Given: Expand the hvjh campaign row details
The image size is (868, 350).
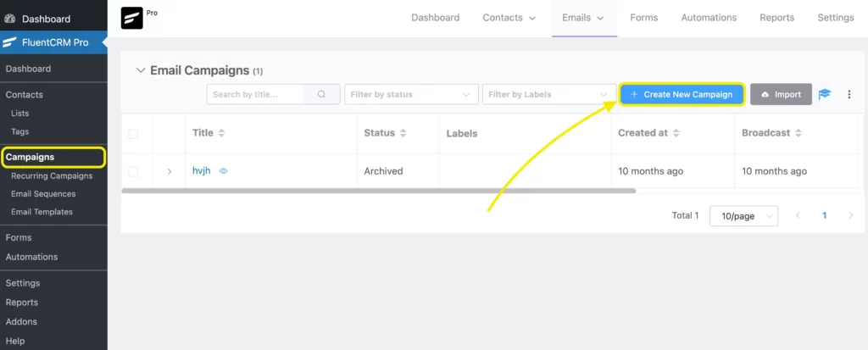Looking at the screenshot, I should coord(170,172).
